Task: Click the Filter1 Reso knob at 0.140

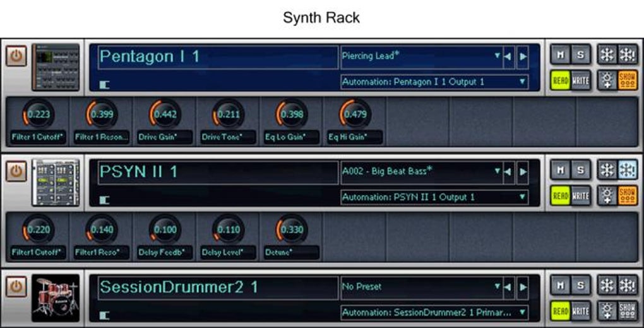Action: (x=102, y=230)
